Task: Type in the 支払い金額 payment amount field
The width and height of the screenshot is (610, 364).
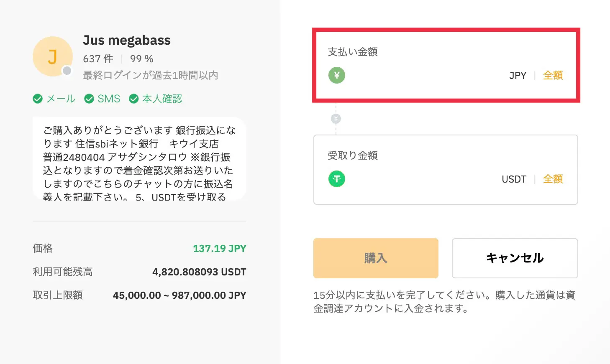Action: click(x=423, y=76)
